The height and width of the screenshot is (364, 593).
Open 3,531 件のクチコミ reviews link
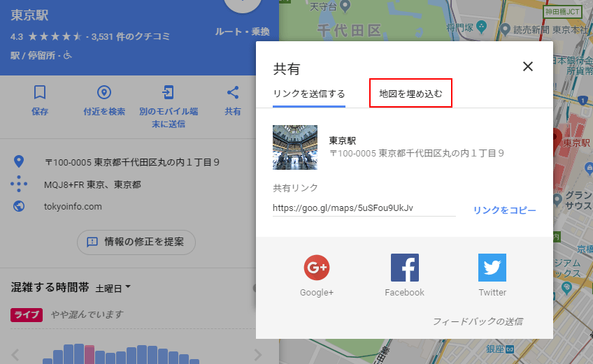point(131,36)
